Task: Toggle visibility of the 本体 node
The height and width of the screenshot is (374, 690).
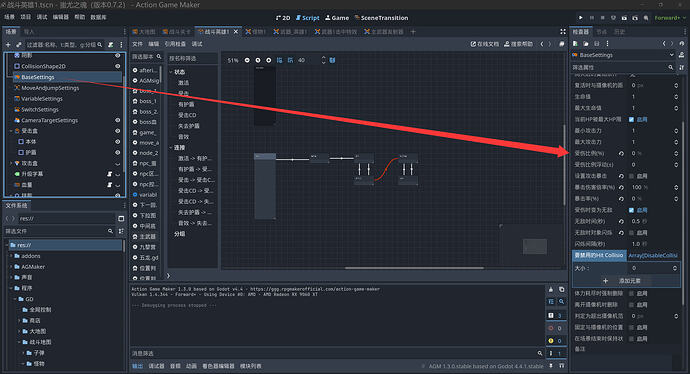Action: tap(117, 142)
